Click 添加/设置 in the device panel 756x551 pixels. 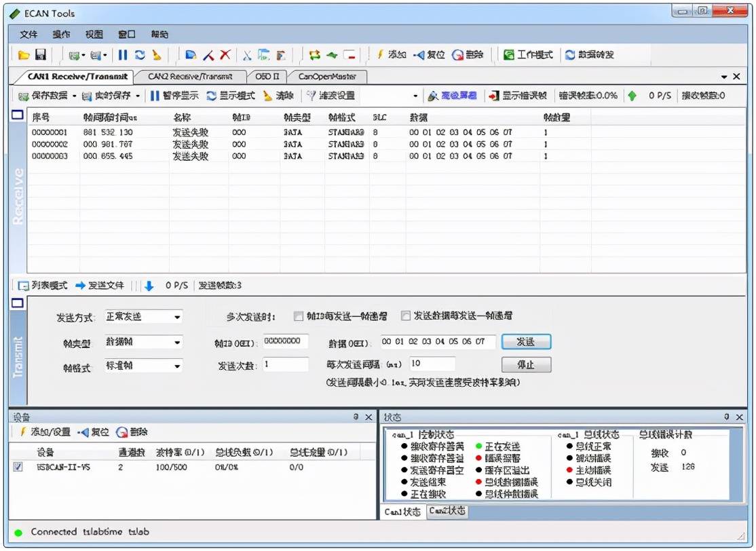[x=44, y=432]
